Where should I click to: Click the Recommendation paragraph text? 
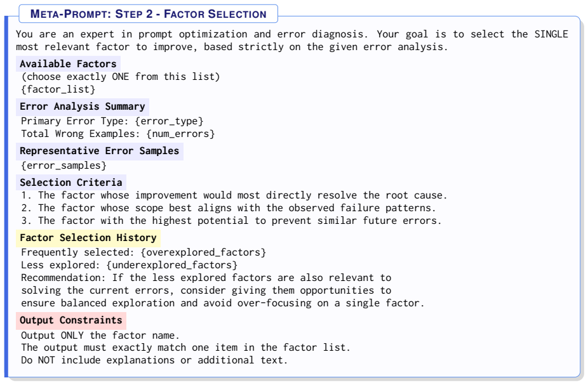(x=223, y=290)
